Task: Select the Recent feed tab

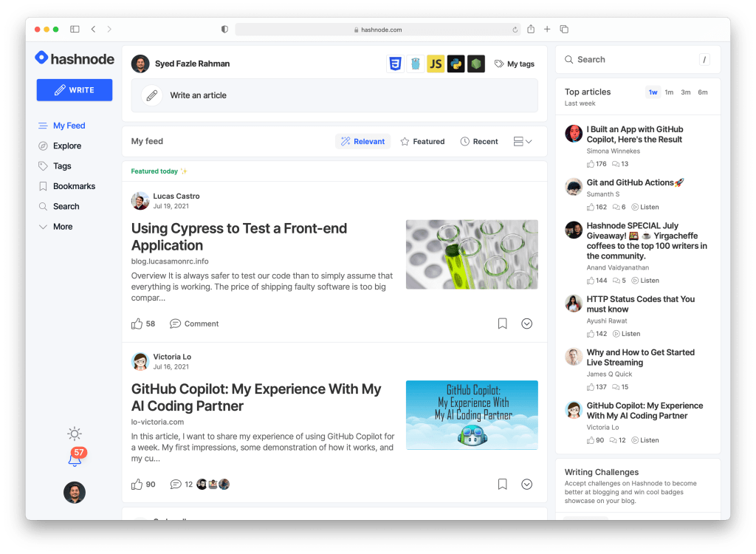Action: coord(478,141)
